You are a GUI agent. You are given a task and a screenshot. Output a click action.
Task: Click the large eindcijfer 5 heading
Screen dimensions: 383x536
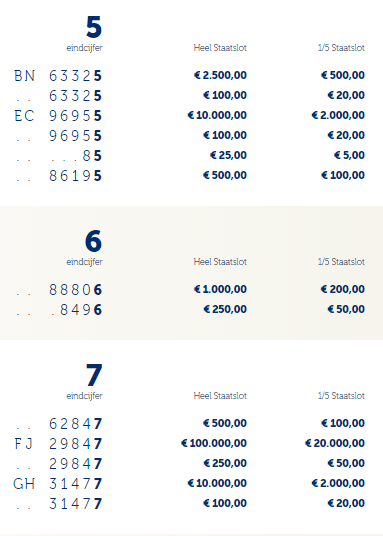click(x=94, y=27)
